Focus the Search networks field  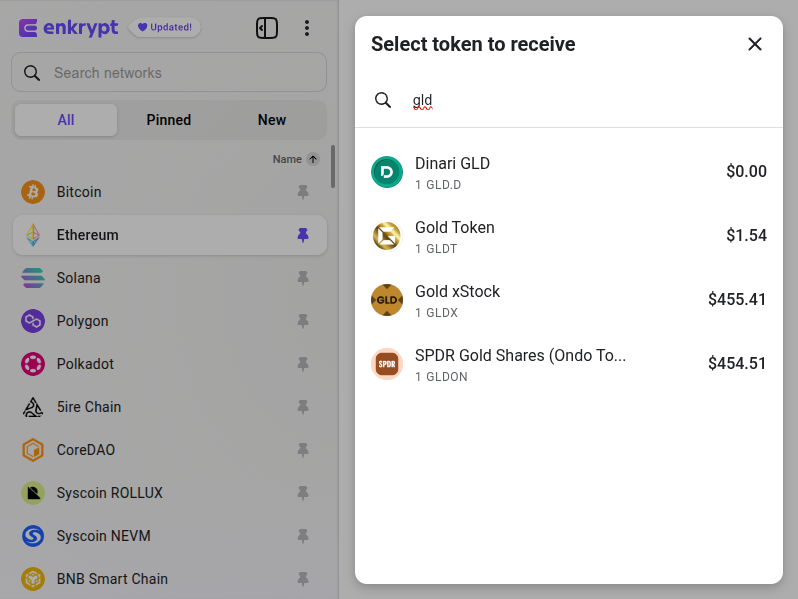pyautogui.click(x=169, y=72)
